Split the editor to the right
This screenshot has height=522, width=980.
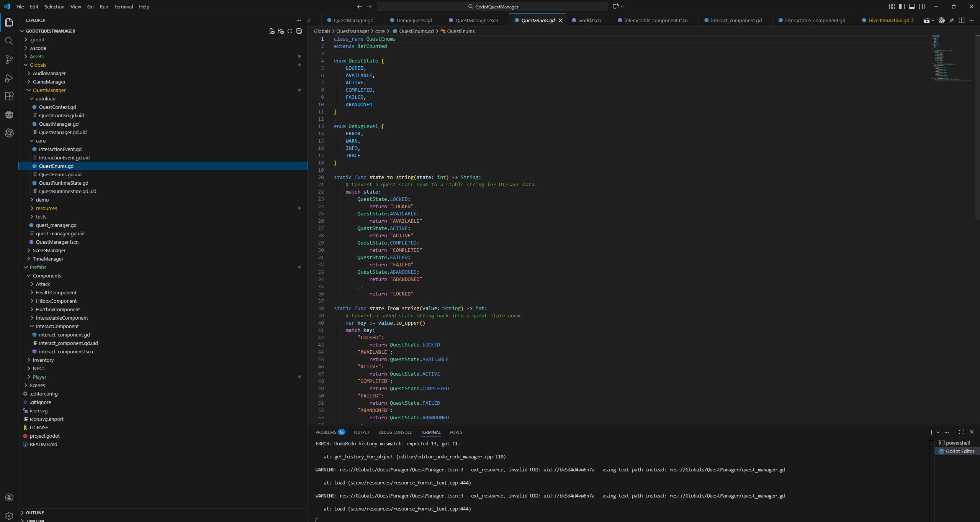961,20
